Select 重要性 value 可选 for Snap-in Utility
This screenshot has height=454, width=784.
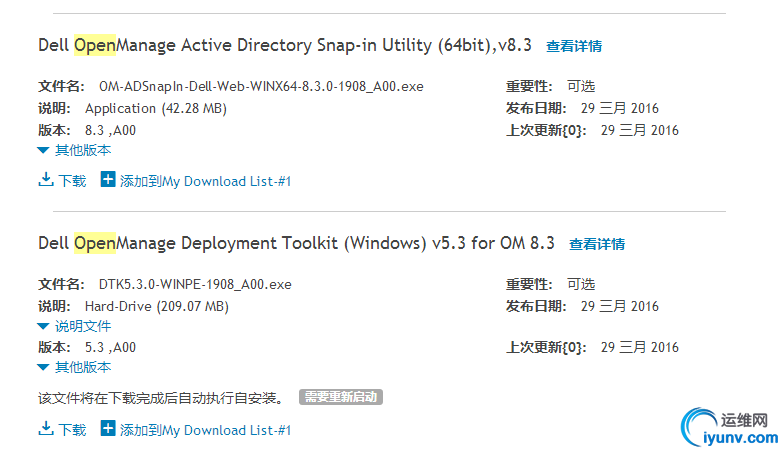coord(581,86)
